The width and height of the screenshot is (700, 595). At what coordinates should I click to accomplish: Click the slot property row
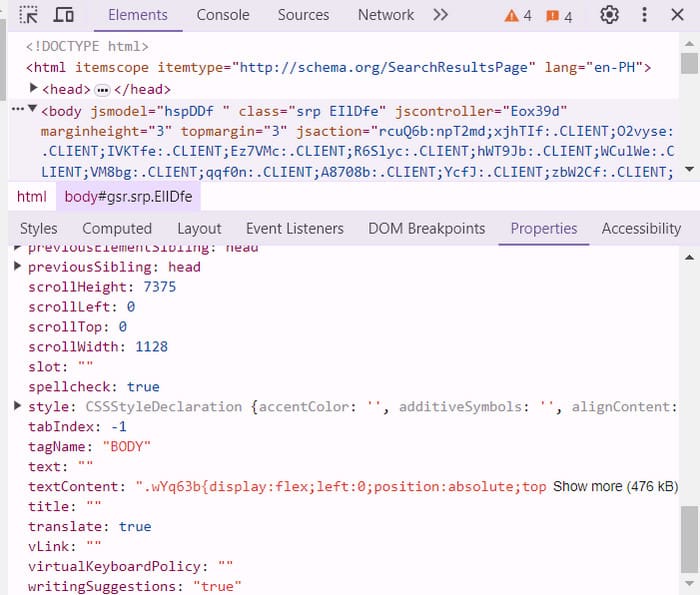(x=61, y=367)
